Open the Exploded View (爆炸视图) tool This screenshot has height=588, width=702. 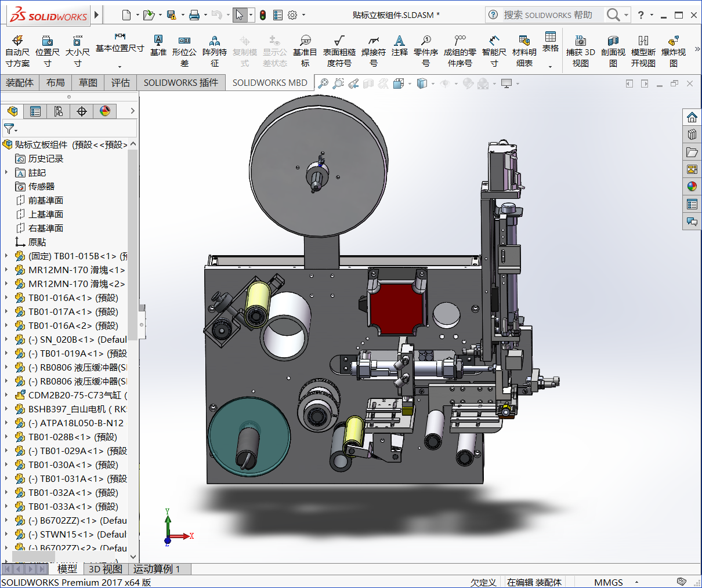pyautogui.click(x=673, y=50)
